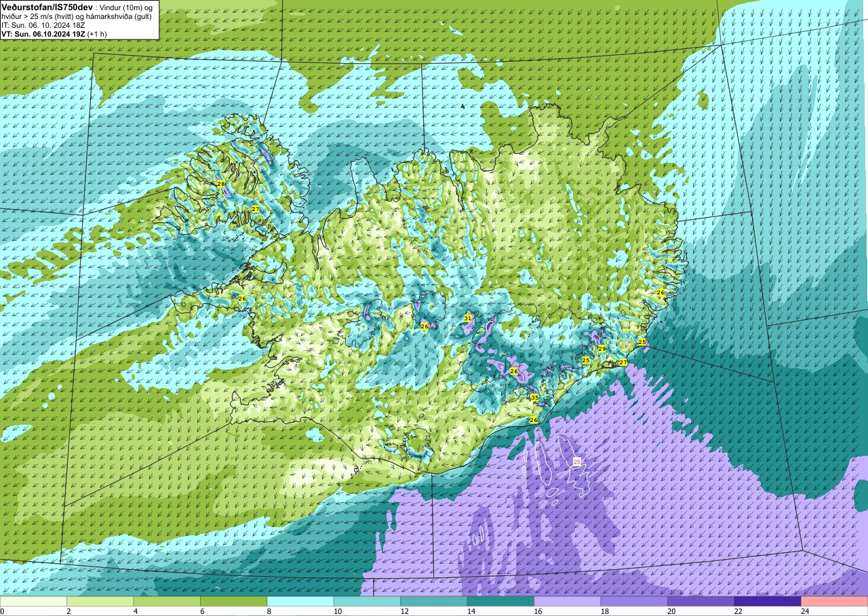
Task: Select the 18–20 m/s purple legend swatch
Action: pos(634,601)
